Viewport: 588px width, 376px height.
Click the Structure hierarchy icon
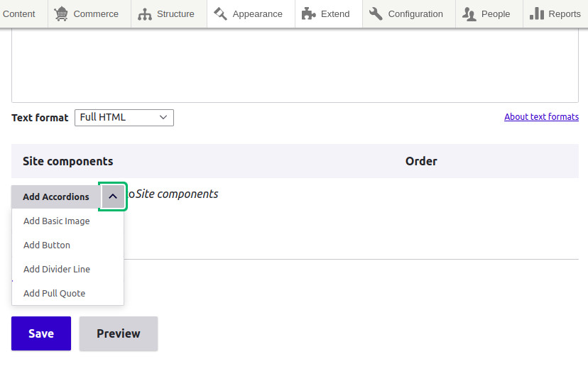coord(145,14)
